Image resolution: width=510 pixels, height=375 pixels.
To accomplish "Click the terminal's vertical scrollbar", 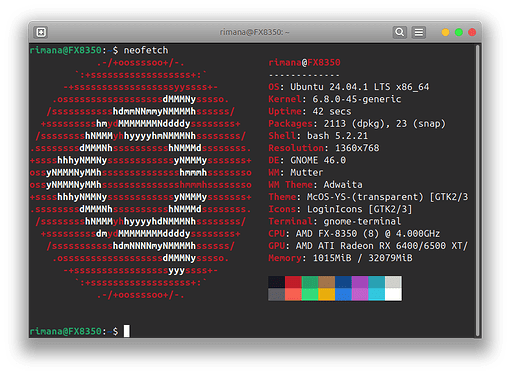I will click(x=478, y=191).
